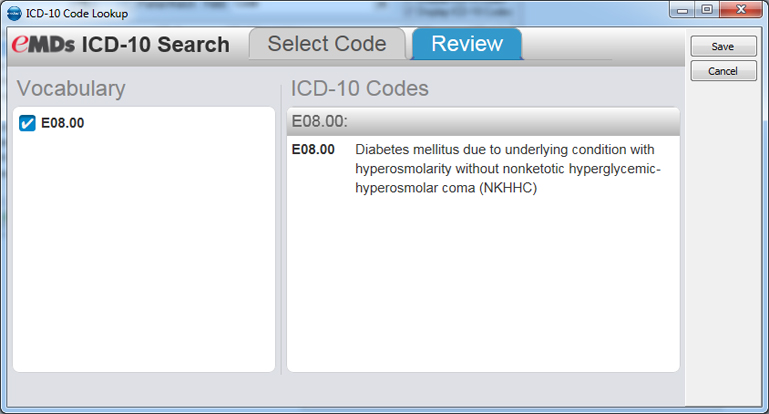This screenshot has width=769, height=414.
Task: Select the bold E08.00 code entry
Action: coord(313,150)
